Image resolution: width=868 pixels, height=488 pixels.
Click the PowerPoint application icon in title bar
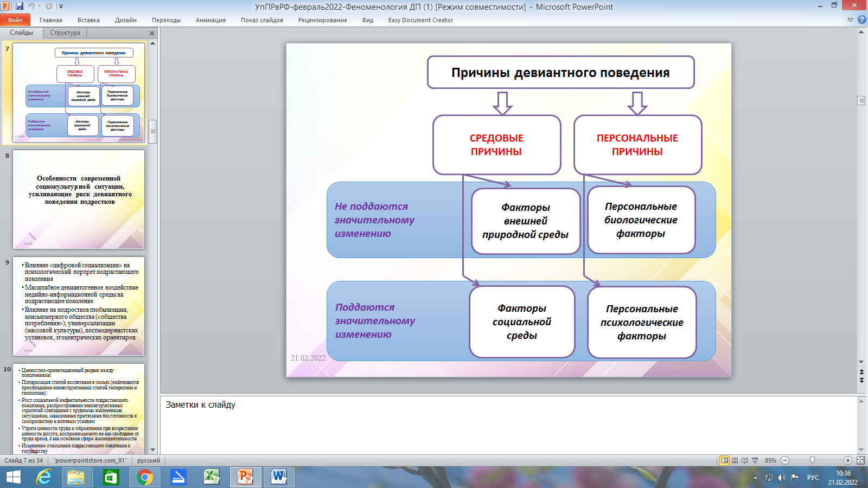5,7
